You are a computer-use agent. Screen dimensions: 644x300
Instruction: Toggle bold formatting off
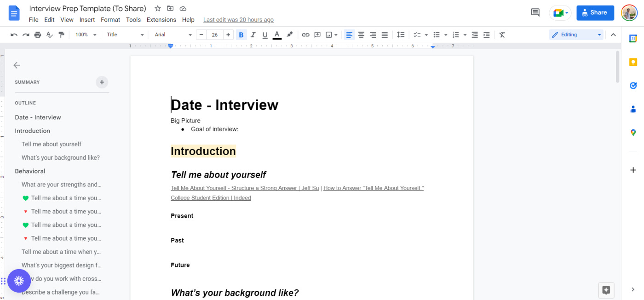[241, 35]
